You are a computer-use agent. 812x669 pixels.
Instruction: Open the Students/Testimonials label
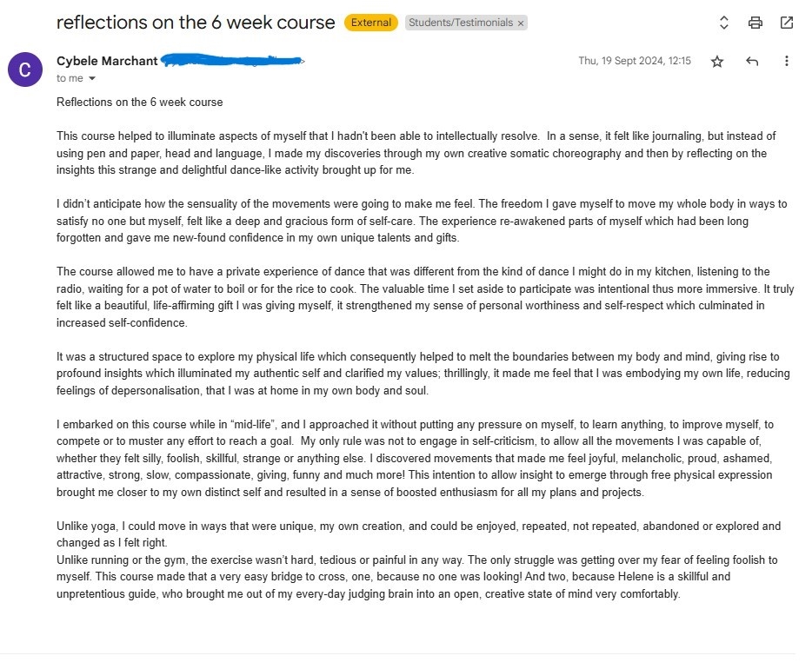pos(461,23)
